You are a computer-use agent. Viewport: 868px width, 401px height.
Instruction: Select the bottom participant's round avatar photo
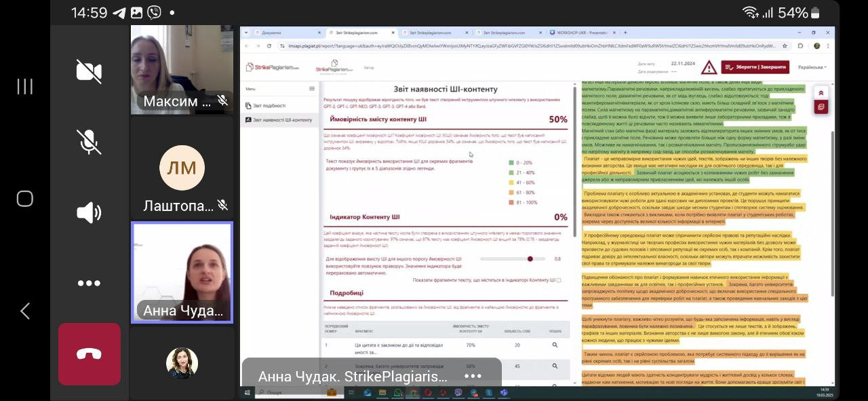point(182,363)
